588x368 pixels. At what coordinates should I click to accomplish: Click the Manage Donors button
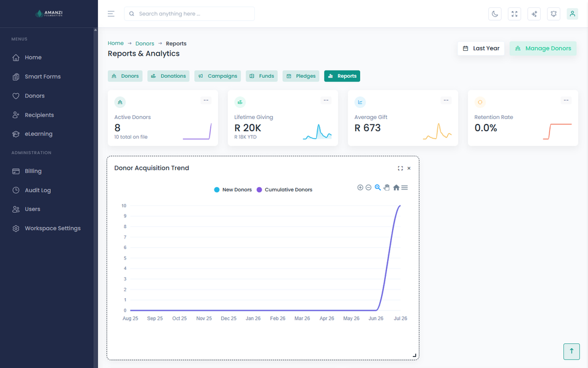(543, 48)
